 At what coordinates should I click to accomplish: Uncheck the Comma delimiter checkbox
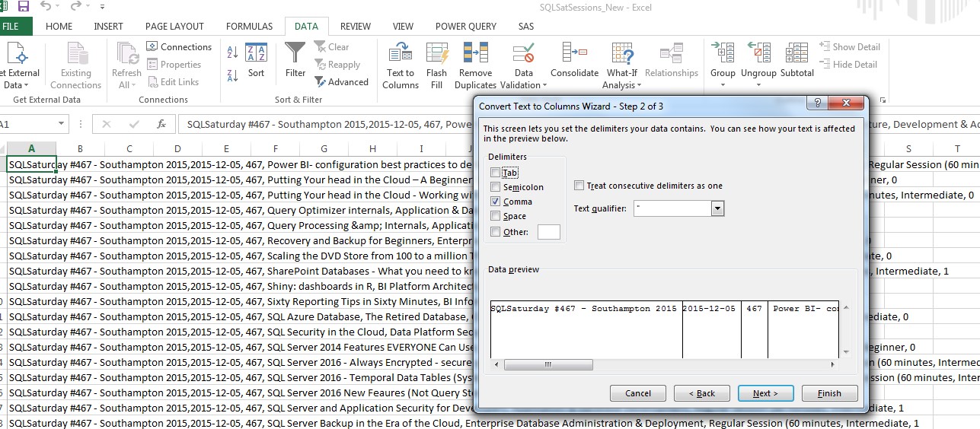[496, 202]
